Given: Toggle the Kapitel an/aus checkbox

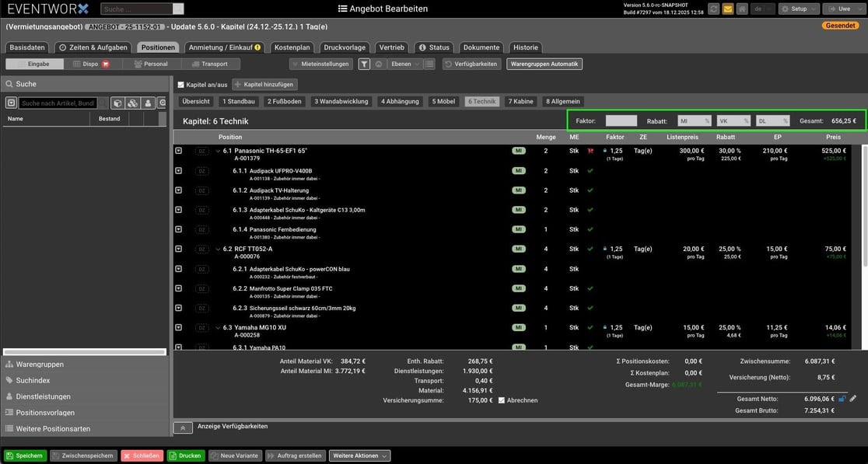Looking at the screenshot, I should 181,84.
